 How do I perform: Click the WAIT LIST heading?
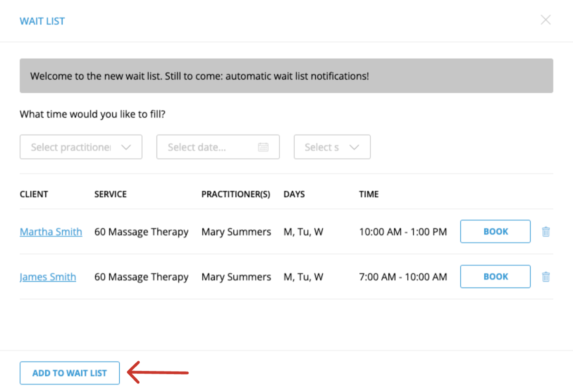[x=42, y=21]
